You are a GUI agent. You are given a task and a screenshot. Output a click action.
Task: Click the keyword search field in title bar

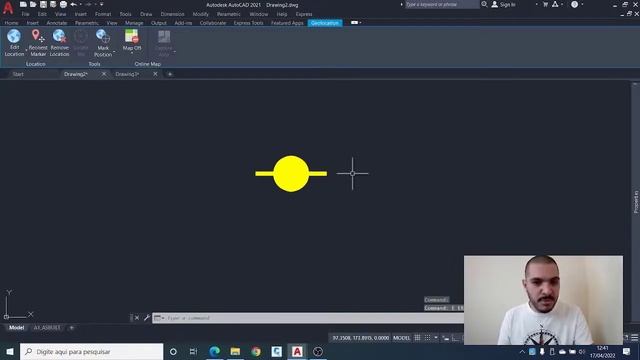pos(442,4)
